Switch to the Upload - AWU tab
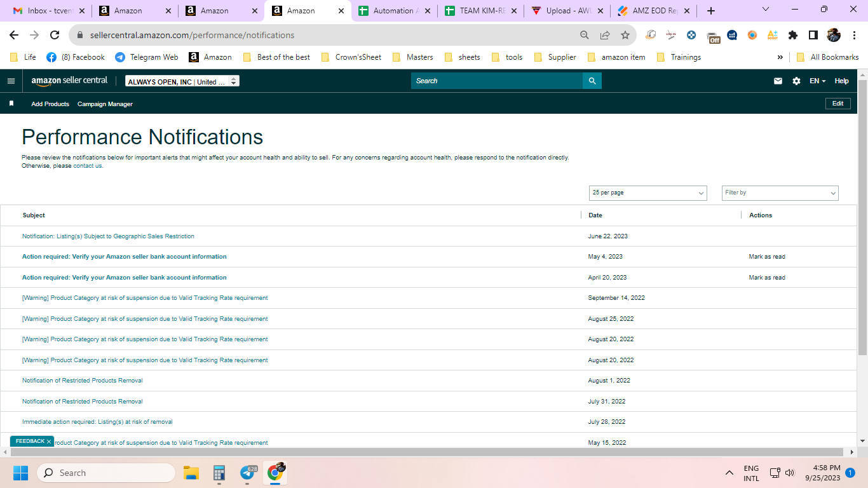This screenshot has width=868, height=488. point(567,11)
